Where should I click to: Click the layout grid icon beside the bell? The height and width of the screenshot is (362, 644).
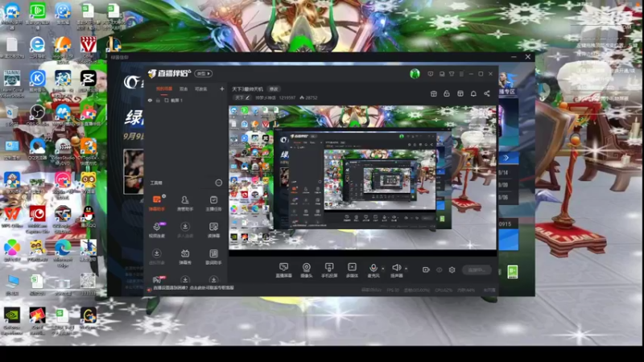(x=460, y=93)
